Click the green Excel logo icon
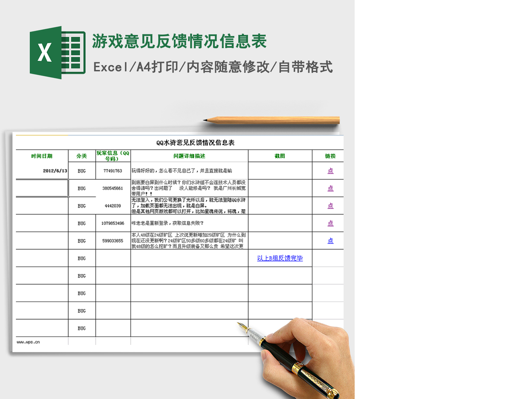The width and height of the screenshot is (532, 399). 58,53
